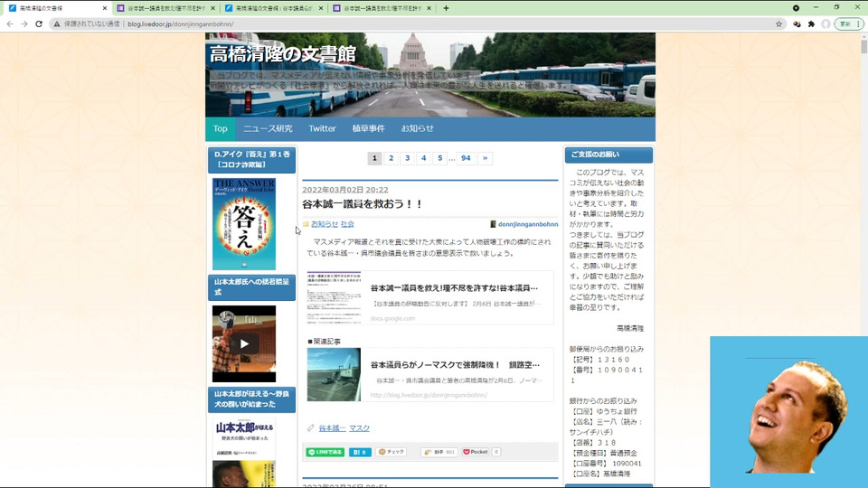Click the airplane thumbnail of related article

tap(334, 374)
